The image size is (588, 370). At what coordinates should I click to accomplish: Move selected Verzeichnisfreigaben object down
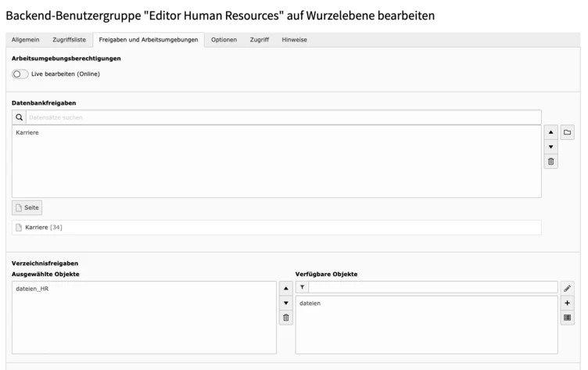[x=285, y=303]
